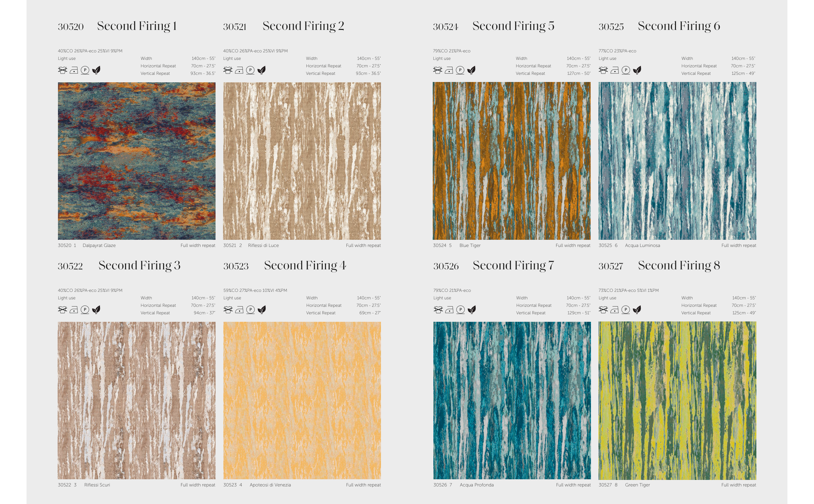Image resolution: width=814 pixels, height=504 pixels.
Task: Click eco leaf icon under Second Firing 4
Action: click(262, 310)
